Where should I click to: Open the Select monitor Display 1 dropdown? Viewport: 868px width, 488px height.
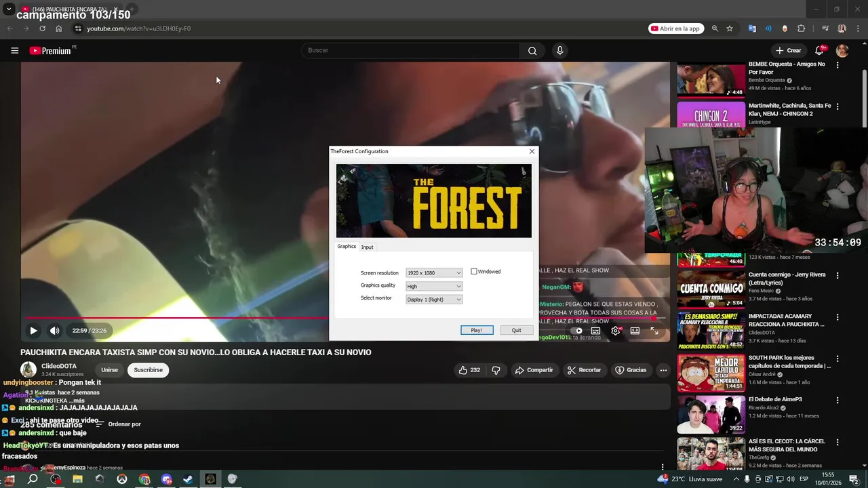click(x=434, y=300)
